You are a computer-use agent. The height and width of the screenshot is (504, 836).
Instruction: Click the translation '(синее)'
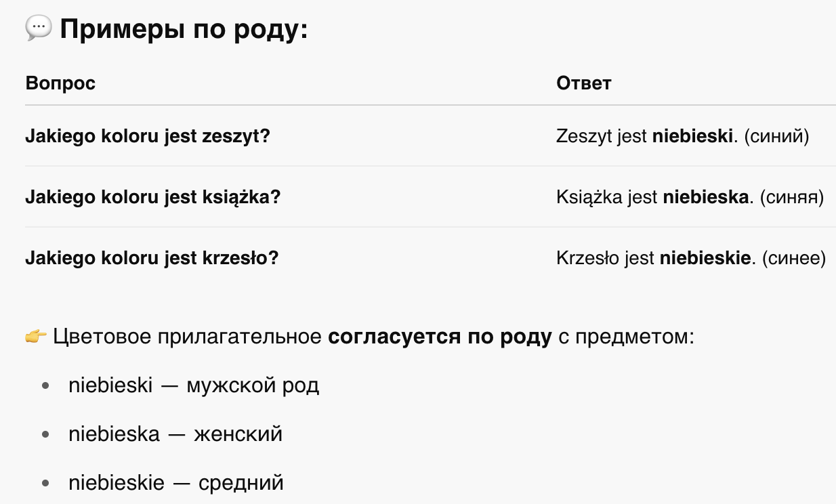(793, 258)
